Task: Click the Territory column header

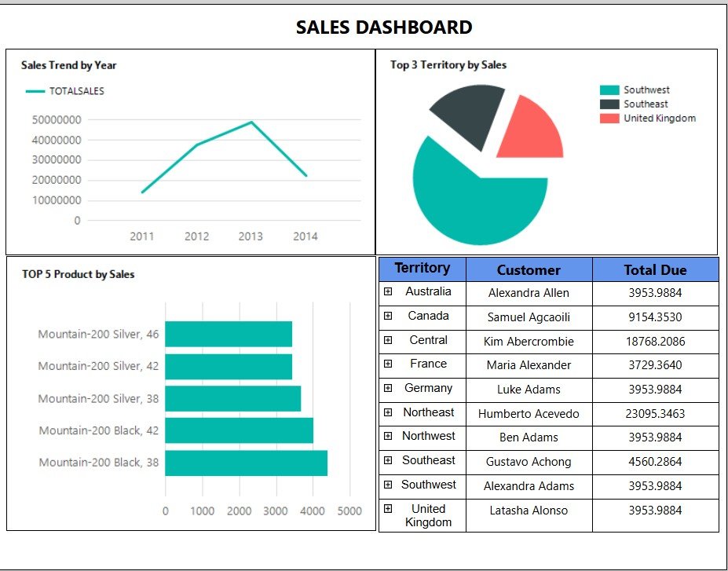Action: click(422, 269)
